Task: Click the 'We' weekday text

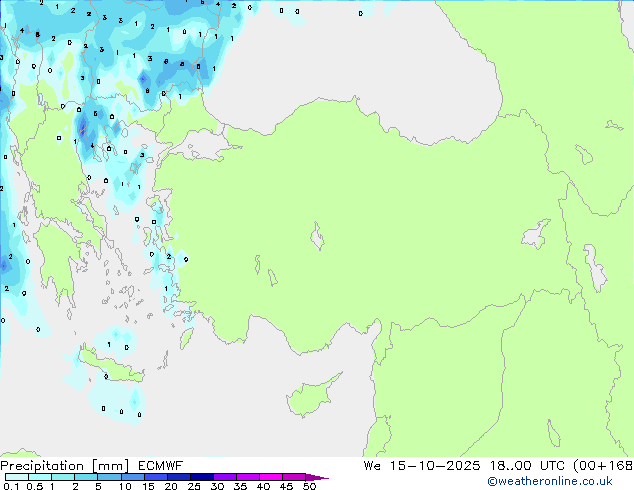Action: pos(372,466)
